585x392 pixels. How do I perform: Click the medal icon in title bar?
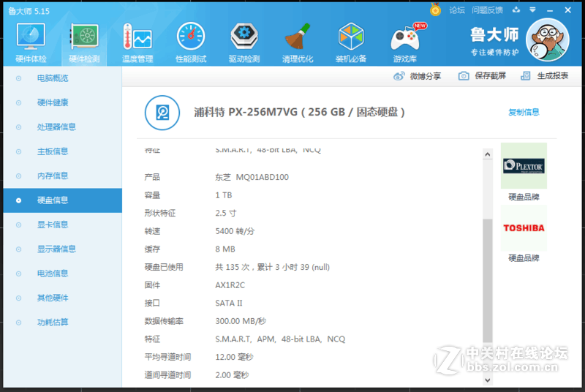pos(435,10)
